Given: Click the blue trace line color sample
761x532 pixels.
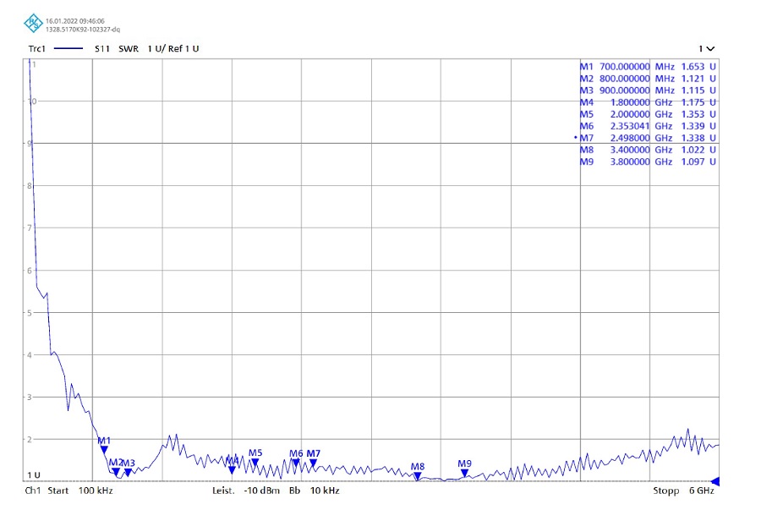Looking at the screenshot, I should (x=68, y=49).
